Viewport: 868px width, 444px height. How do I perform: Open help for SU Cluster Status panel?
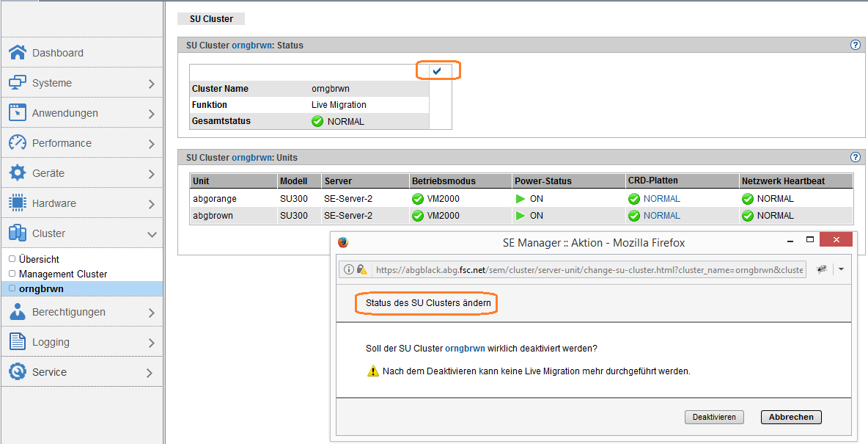coord(855,45)
